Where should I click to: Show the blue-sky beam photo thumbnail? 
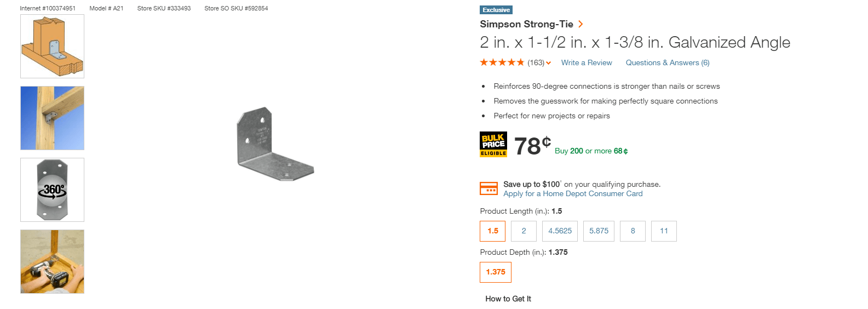pyautogui.click(x=52, y=118)
